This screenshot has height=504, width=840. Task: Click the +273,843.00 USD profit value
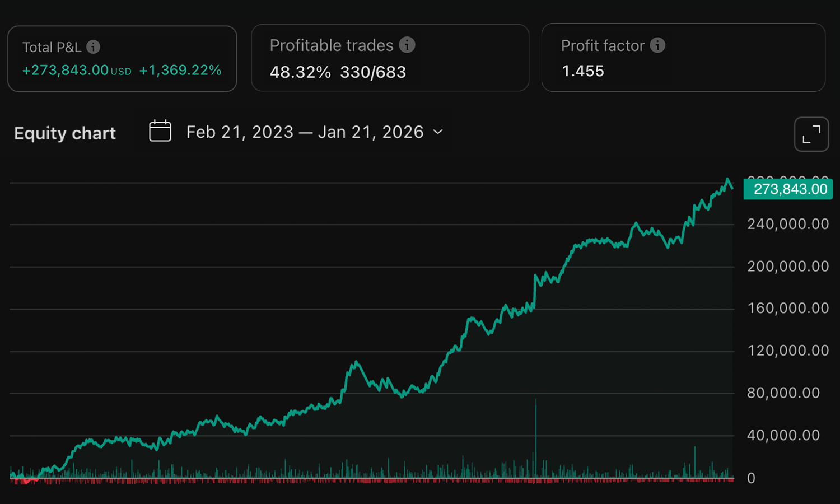(x=77, y=71)
